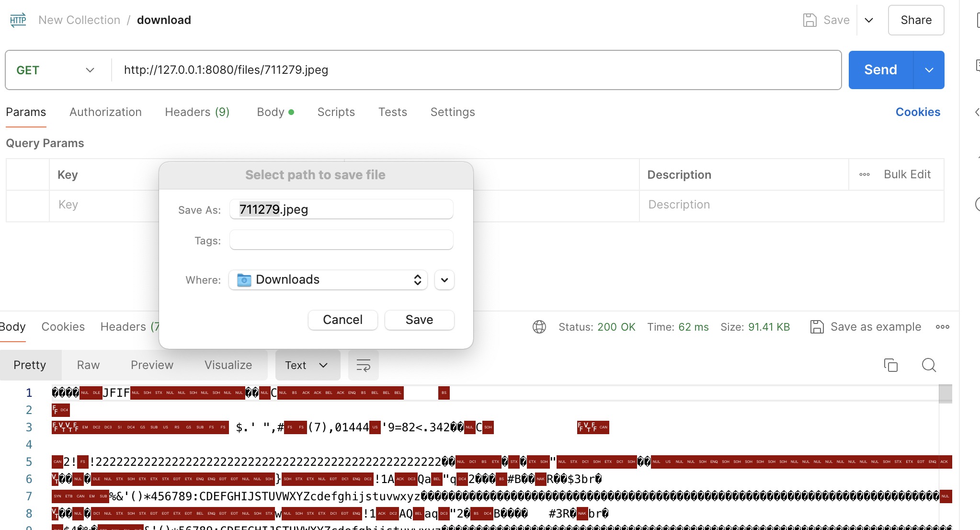Expand the Where Downloads folder selector
This screenshot has width=980, height=530.
coord(444,279)
